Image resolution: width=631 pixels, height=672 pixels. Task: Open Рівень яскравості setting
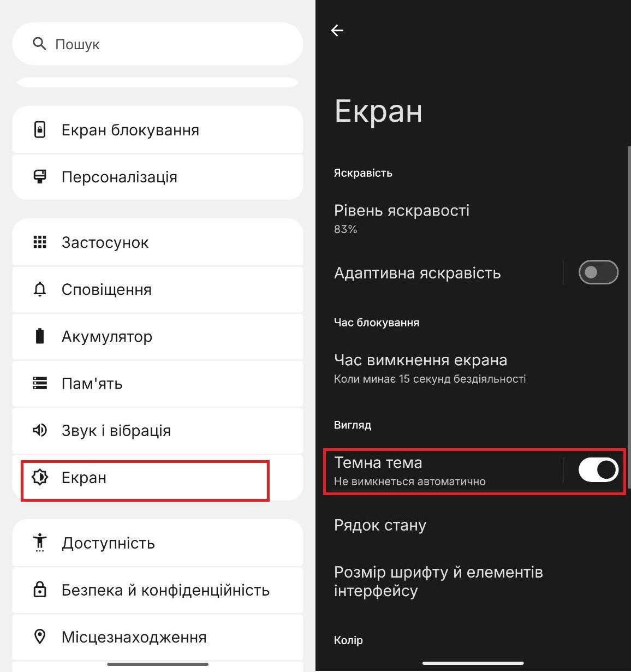point(473,218)
